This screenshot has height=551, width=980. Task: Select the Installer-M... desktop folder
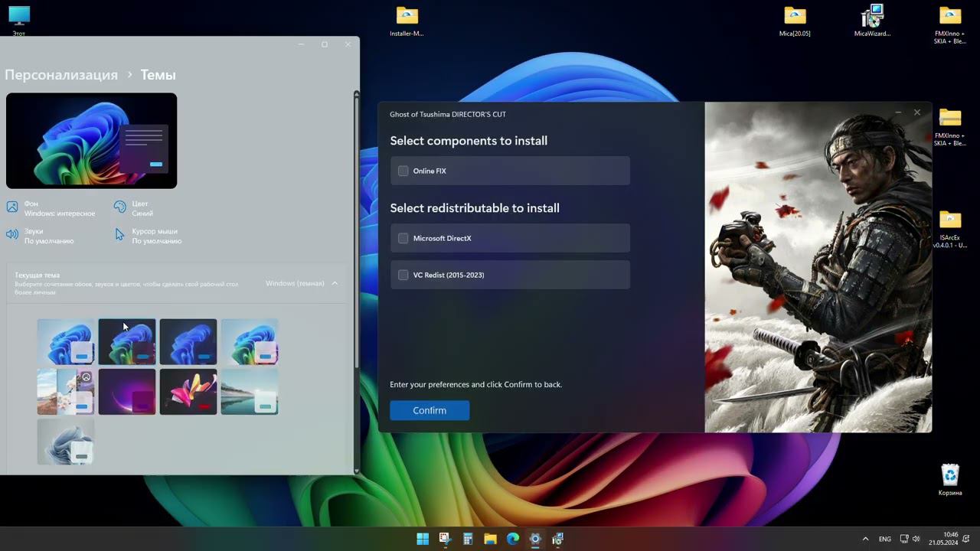pos(407,21)
